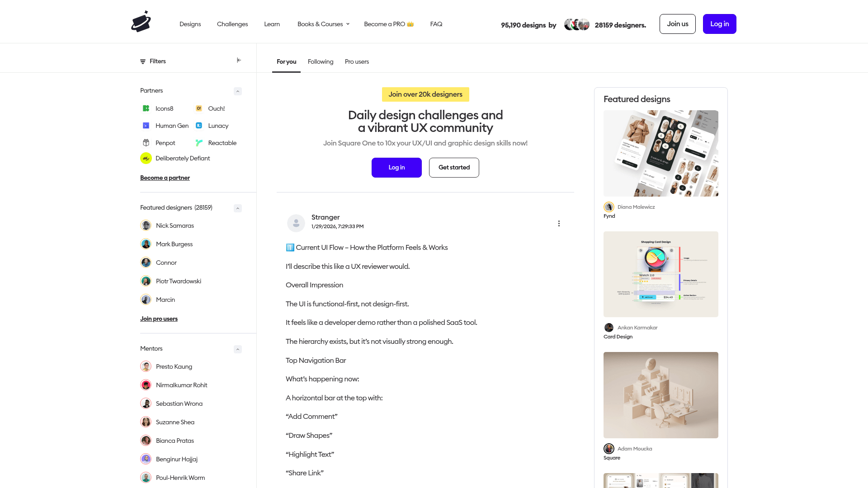Open the post's three-dot options menu
Viewport: 868px width, 488px height.
tap(559, 224)
